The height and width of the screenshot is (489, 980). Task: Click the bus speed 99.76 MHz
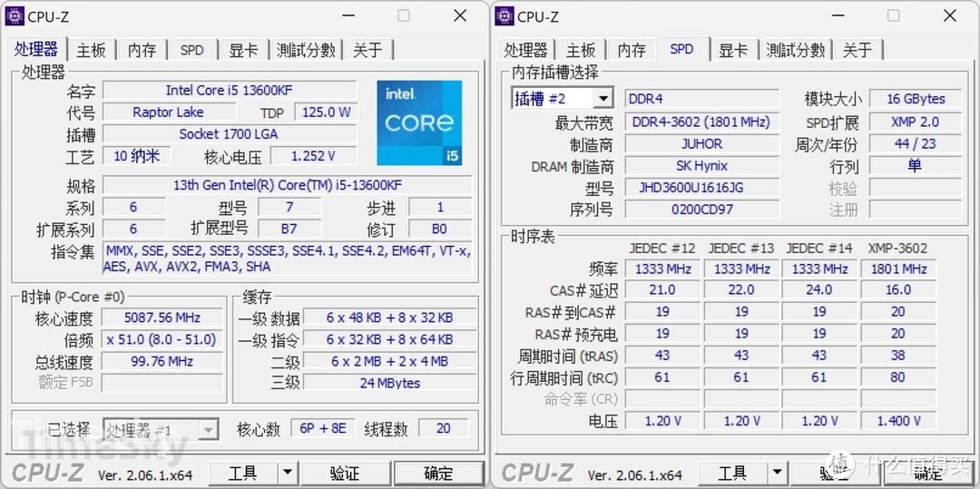tap(162, 362)
